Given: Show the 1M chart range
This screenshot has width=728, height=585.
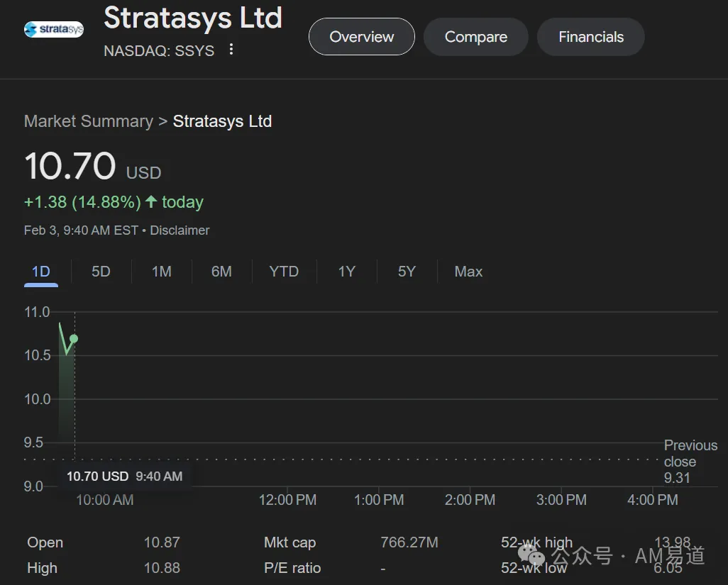Looking at the screenshot, I should coord(162,272).
